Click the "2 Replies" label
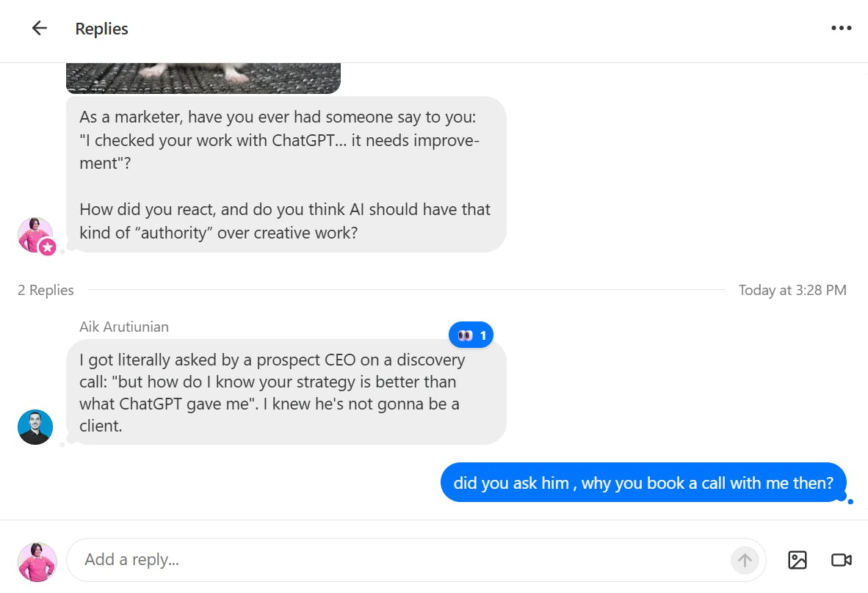Image resolution: width=868 pixels, height=593 pixels. (46, 290)
